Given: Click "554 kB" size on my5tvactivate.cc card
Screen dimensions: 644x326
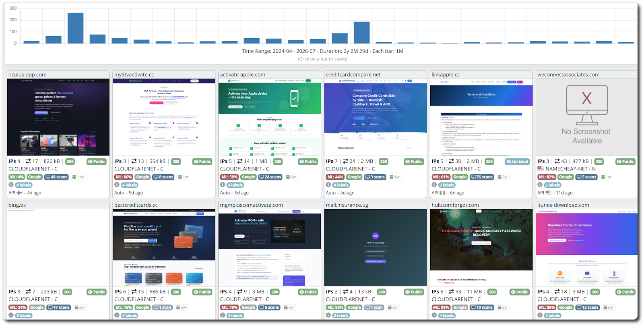Looking at the screenshot, I should (x=157, y=161).
